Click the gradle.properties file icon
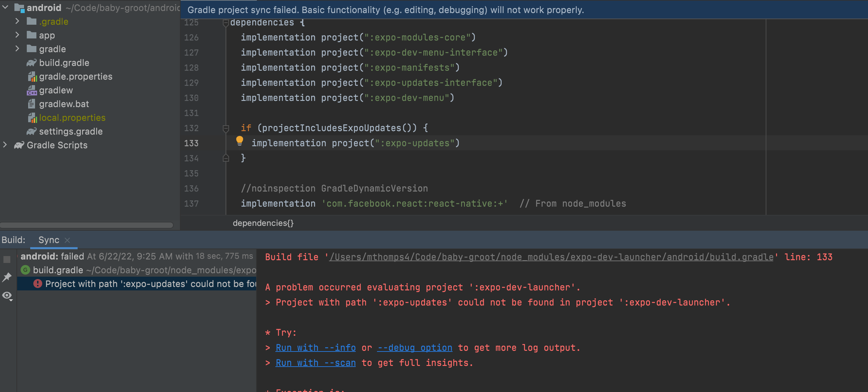The width and height of the screenshot is (868, 392). (x=33, y=76)
